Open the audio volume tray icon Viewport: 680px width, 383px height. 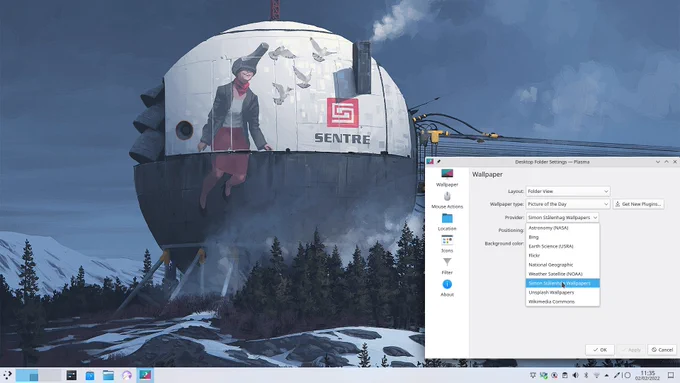[575, 375]
